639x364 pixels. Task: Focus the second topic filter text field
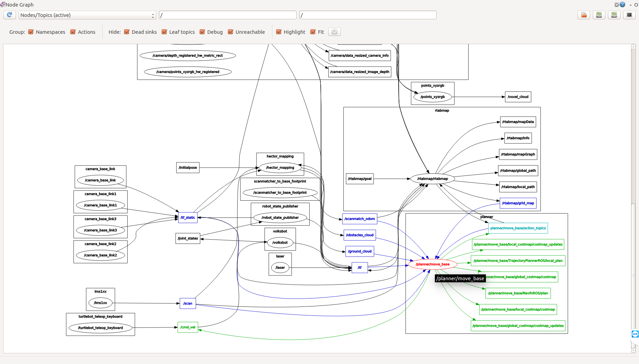[368, 15]
